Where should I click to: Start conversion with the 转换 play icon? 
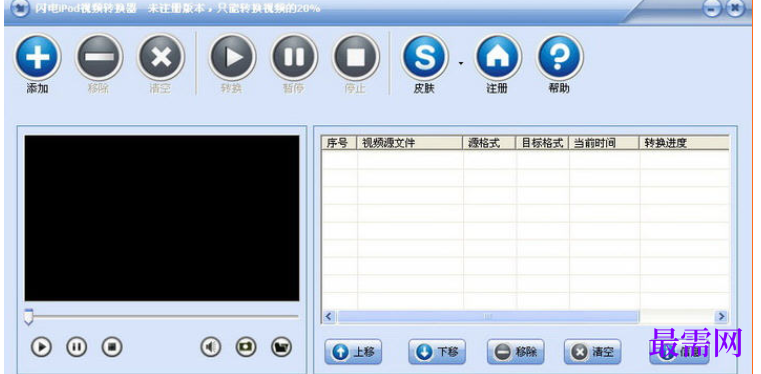pos(232,57)
